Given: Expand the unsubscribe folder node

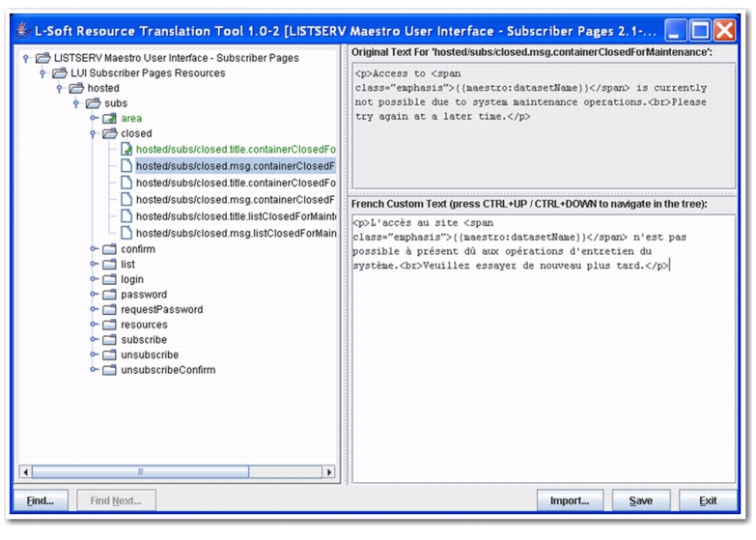Looking at the screenshot, I should click(94, 355).
